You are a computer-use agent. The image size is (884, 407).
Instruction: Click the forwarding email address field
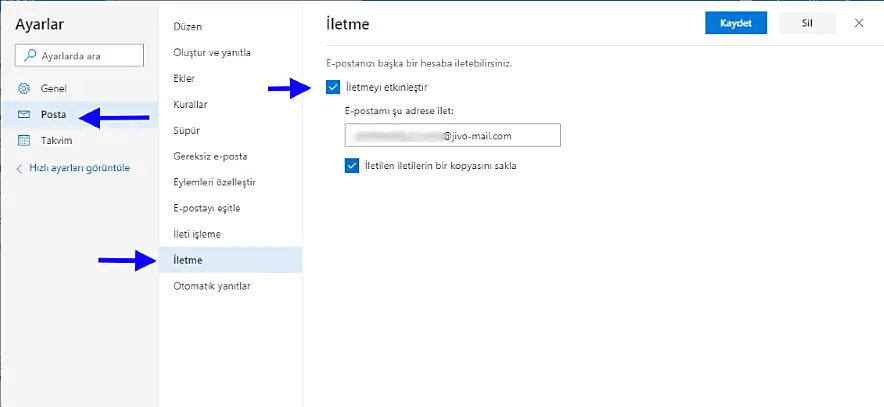coord(451,135)
